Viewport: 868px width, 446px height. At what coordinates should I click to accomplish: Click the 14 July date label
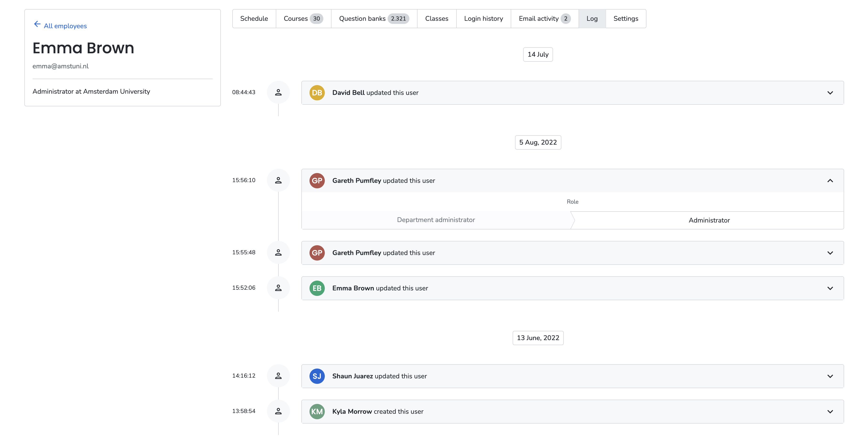click(x=538, y=54)
